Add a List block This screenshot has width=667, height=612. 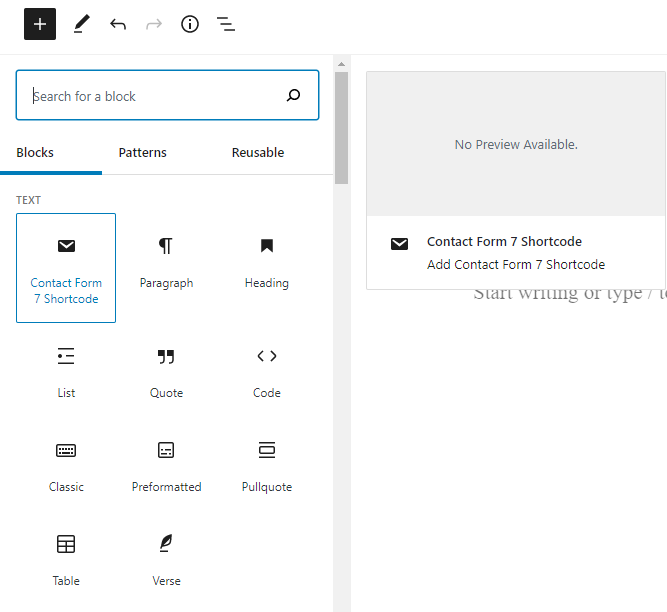tap(66, 372)
